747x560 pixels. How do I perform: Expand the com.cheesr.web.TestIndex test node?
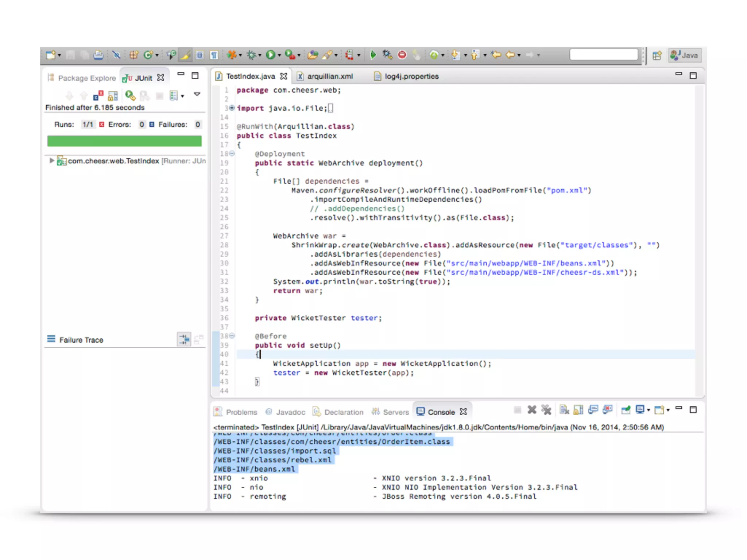click(51, 161)
